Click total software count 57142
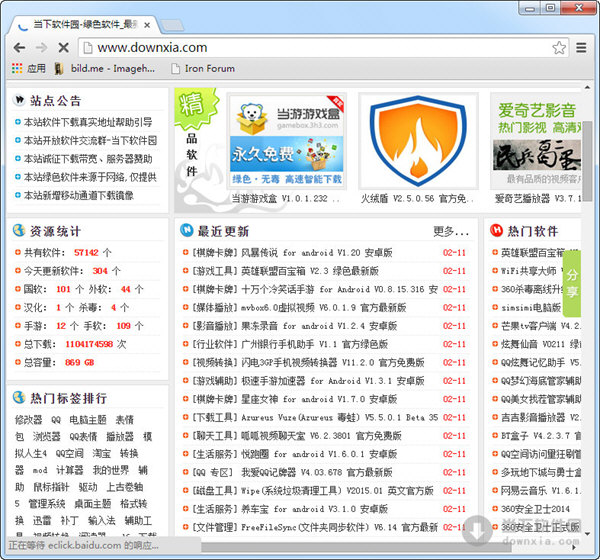 tap(86, 253)
